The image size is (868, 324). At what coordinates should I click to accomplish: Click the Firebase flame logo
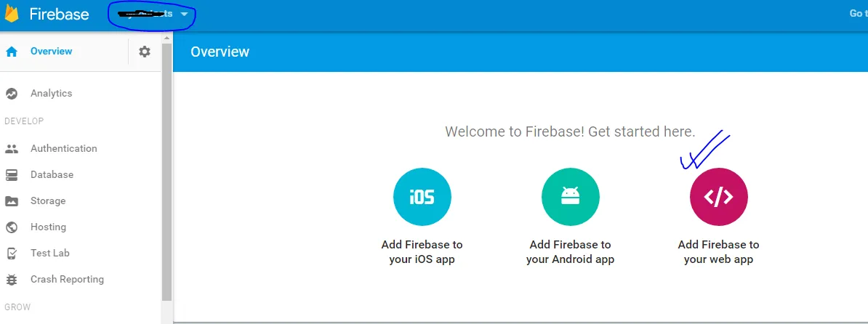coord(12,14)
